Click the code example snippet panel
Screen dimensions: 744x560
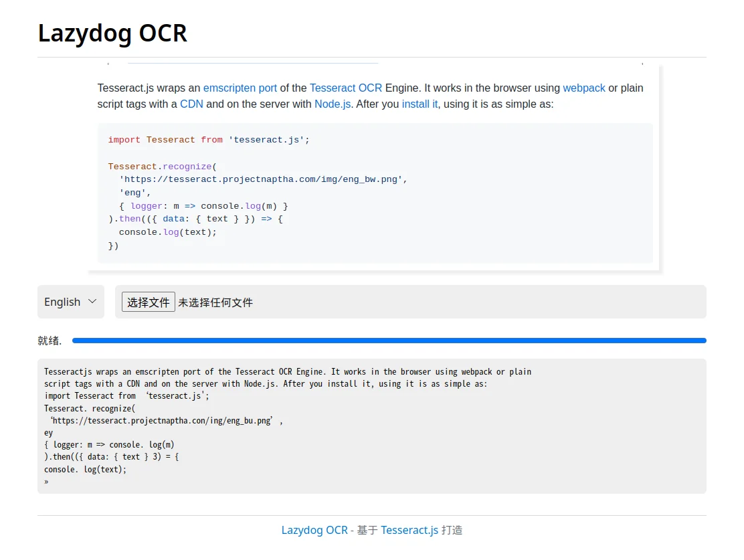(x=375, y=192)
